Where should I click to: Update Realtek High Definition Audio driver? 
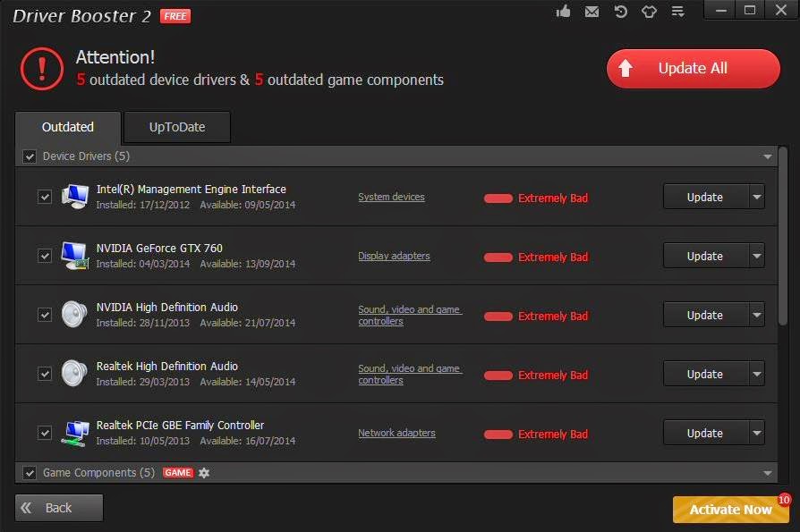click(x=706, y=374)
